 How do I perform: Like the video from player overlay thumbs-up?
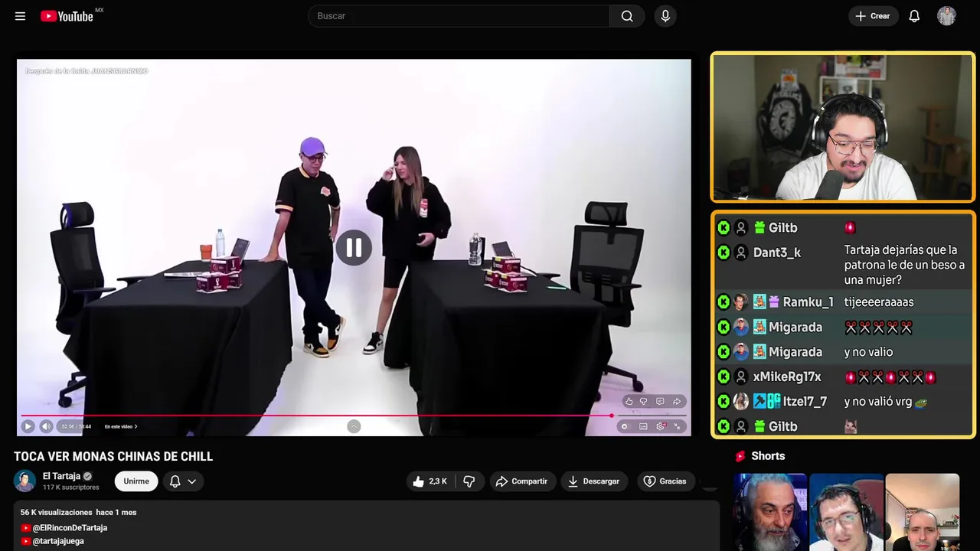[x=629, y=401]
